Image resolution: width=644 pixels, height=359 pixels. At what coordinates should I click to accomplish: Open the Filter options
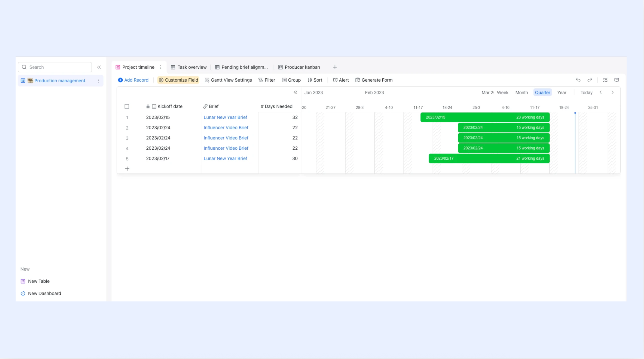267,80
